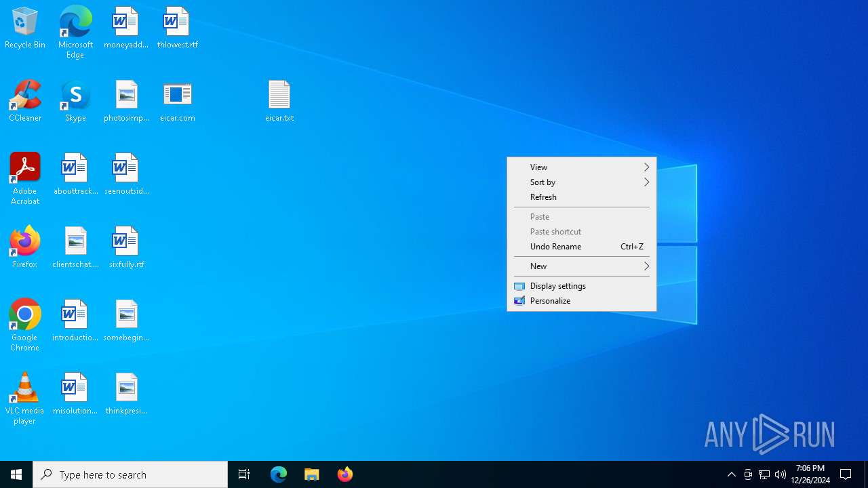Choose Refresh from the context menu
Screen dimensions: 868x488
pyautogui.click(x=582, y=197)
